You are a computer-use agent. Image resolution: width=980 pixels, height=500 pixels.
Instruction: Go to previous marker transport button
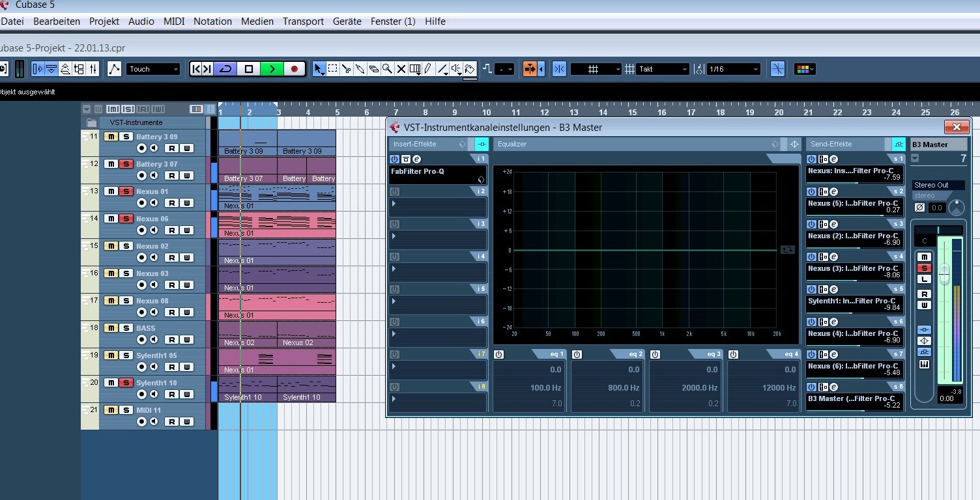coord(197,69)
